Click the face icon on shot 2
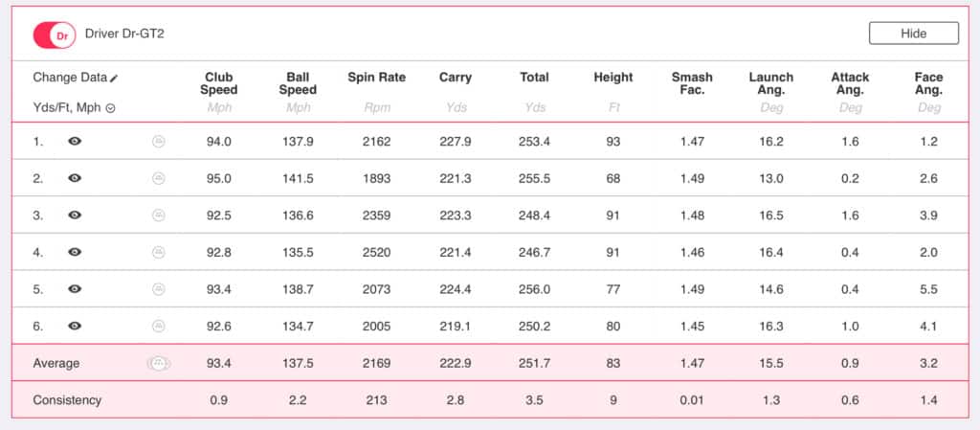Screen dimensions: 980x430 [x=159, y=178]
